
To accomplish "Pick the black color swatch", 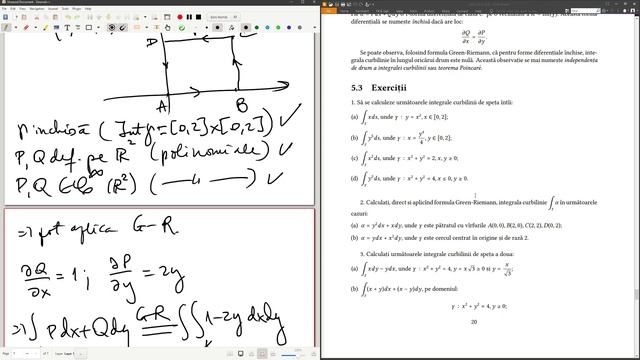I will pos(246,28).
